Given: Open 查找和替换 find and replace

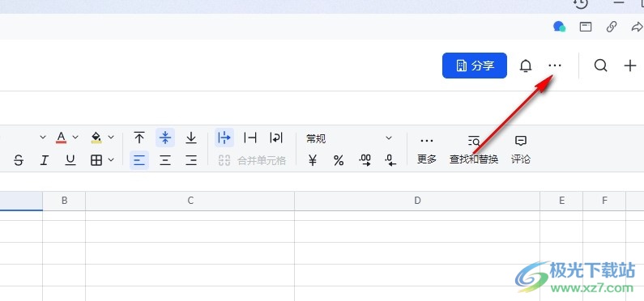Looking at the screenshot, I should (474, 150).
